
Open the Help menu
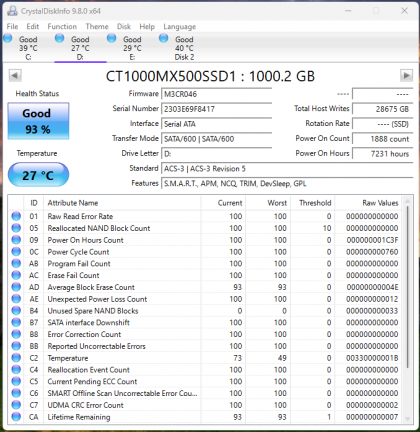pos(147,26)
